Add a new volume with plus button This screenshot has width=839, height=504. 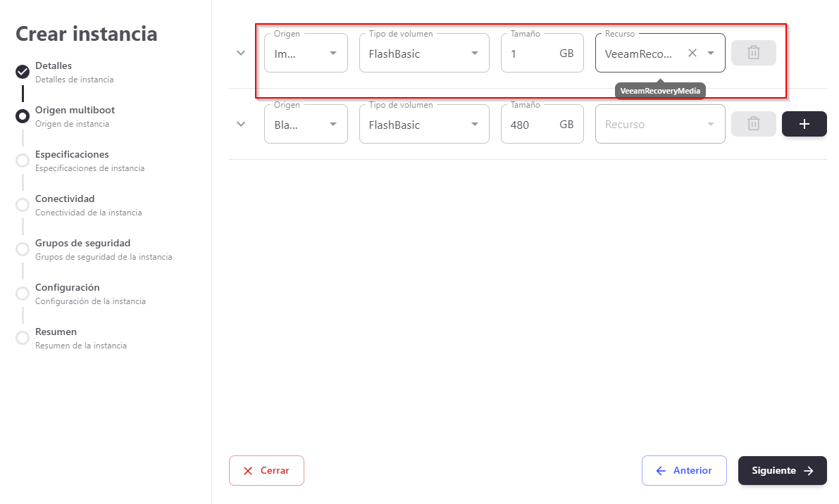coord(804,124)
